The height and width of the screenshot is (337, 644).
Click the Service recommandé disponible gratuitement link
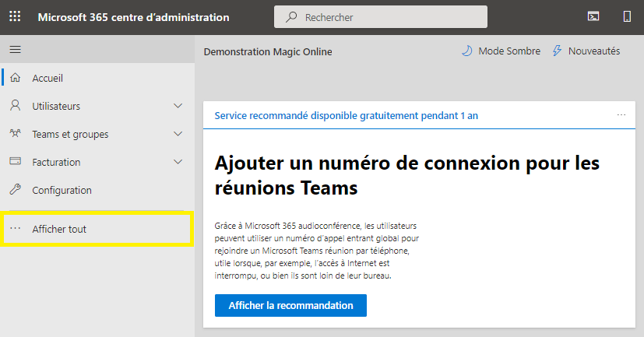click(347, 116)
